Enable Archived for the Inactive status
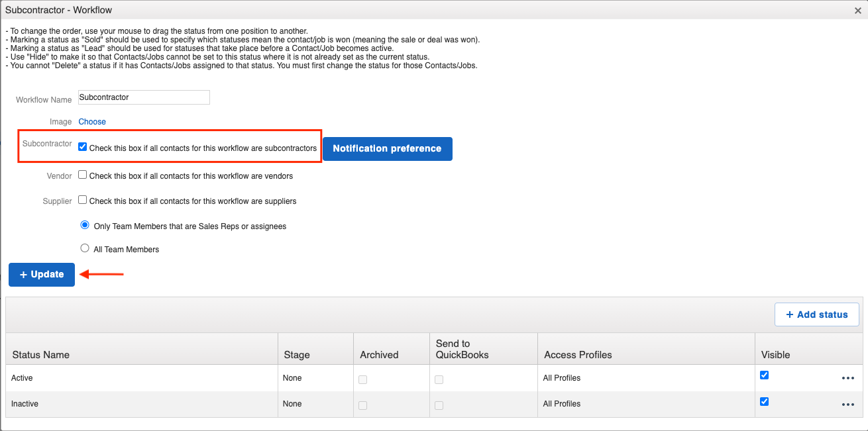The image size is (868, 431). pos(362,405)
